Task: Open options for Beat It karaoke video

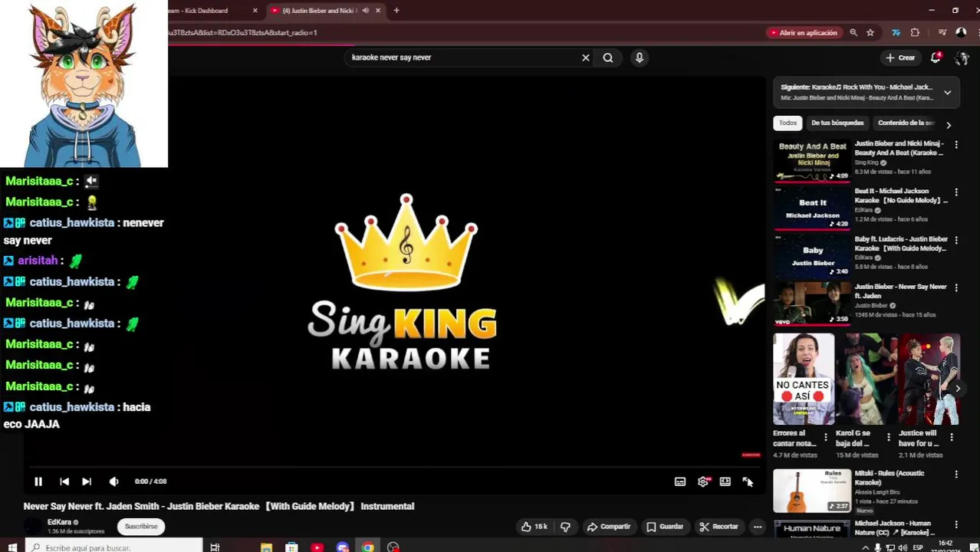Action: [x=956, y=192]
